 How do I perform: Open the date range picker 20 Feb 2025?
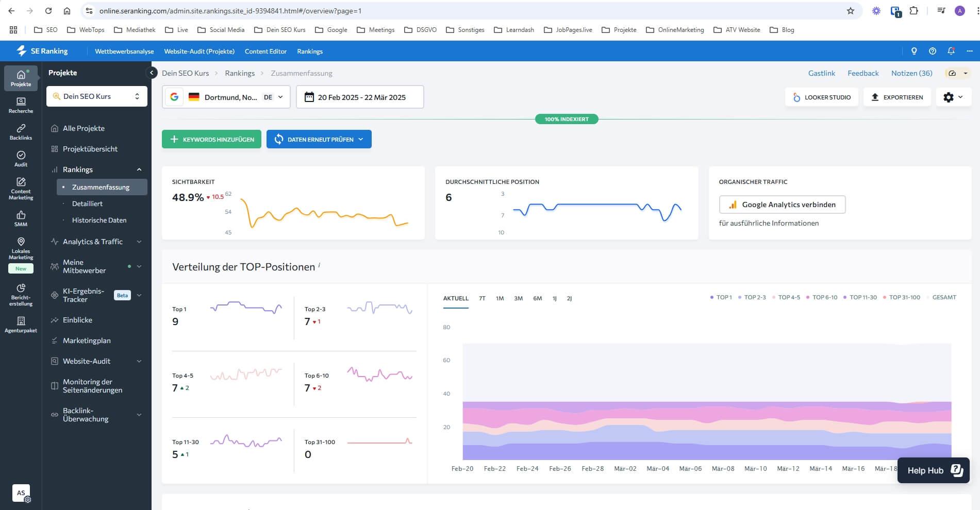pos(360,97)
